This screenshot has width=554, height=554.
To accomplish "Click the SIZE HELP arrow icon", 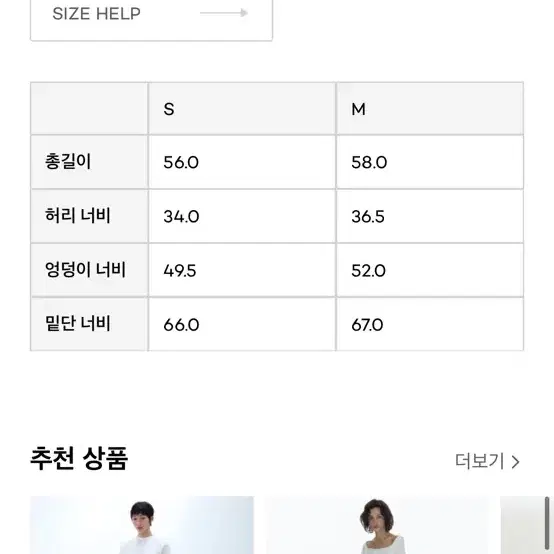I will pyautogui.click(x=224, y=13).
